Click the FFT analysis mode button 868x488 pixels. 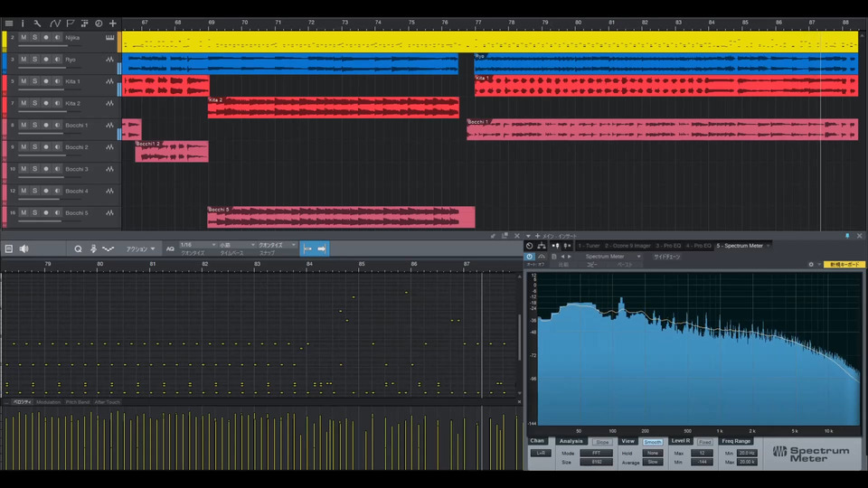coord(595,453)
